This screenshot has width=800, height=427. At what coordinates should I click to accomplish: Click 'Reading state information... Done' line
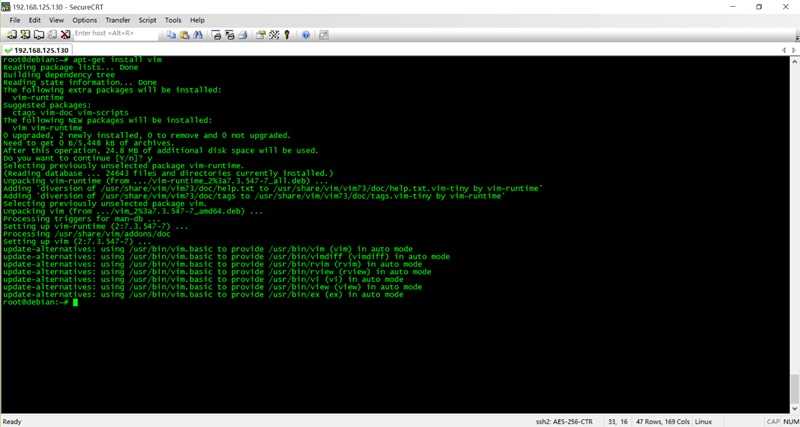coord(80,83)
